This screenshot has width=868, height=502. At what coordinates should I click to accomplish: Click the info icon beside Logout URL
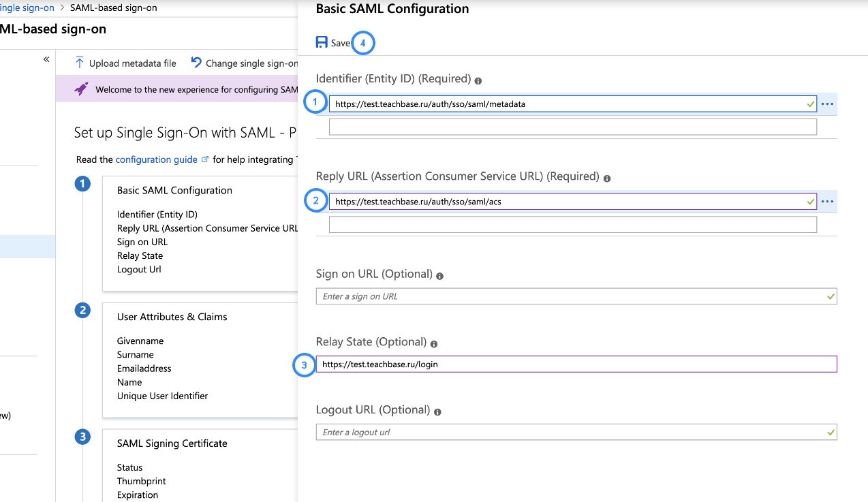click(x=437, y=412)
